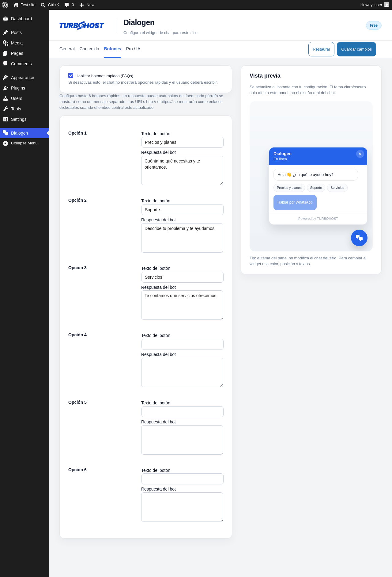Image resolution: width=392 pixels, height=577 pixels.
Task: Switch to the Contenido tab
Action: 89,49
